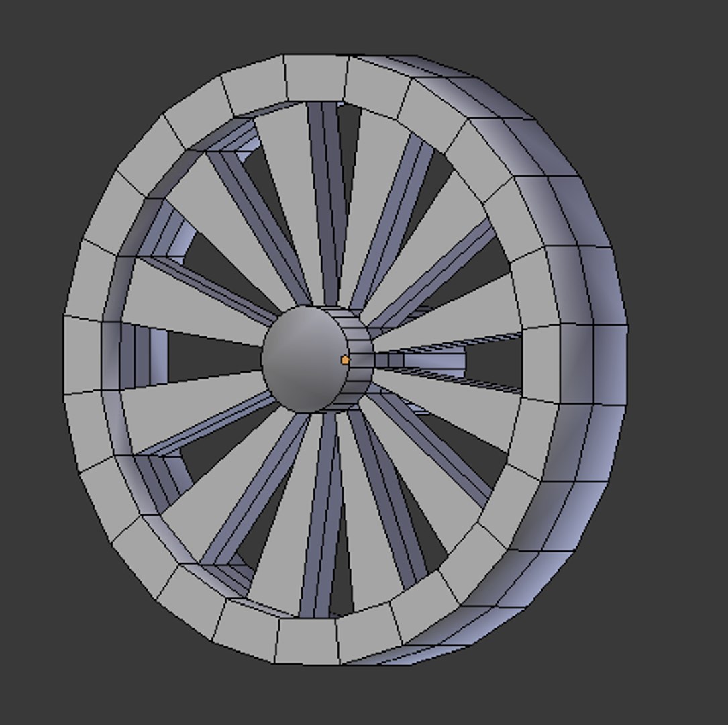Click the orange object origin dot

(x=345, y=360)
